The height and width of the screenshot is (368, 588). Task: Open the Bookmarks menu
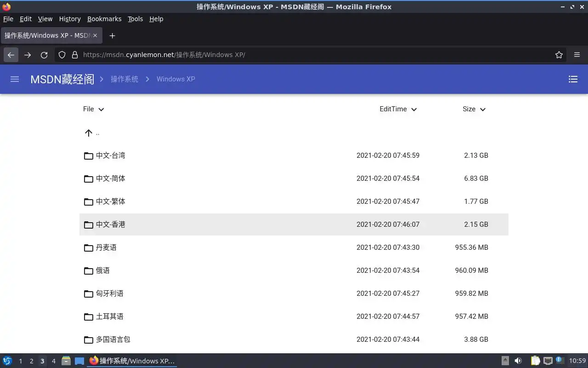pos(104,19)
